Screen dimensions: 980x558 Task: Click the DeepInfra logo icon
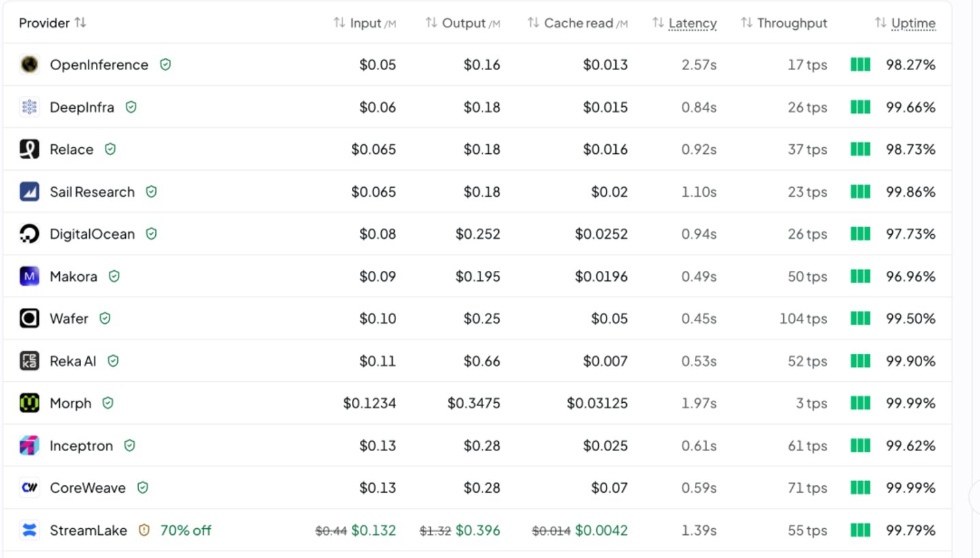(29, 107)
